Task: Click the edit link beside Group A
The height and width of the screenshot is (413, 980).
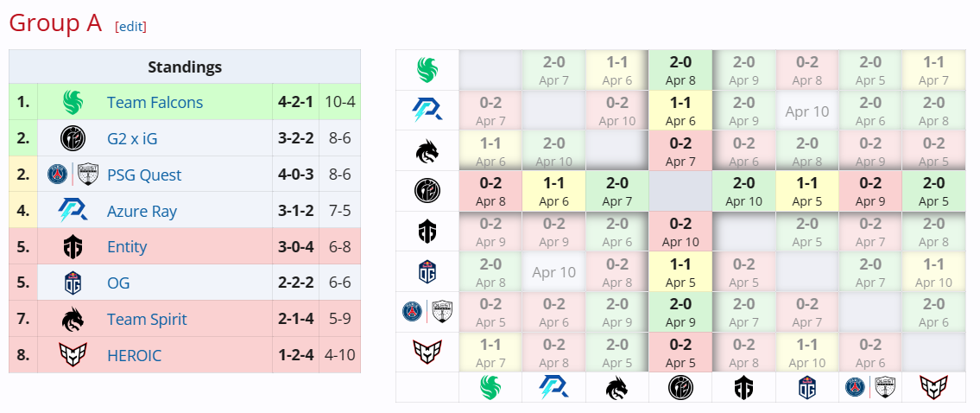Action: [x=130, y=27]
